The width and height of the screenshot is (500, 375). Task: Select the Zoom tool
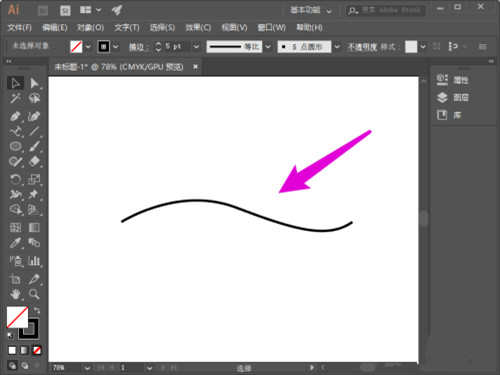34,294
